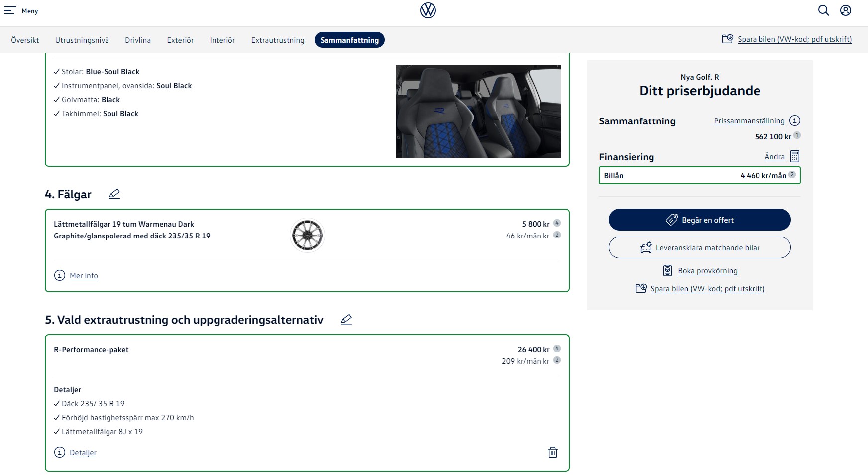Screen dimensions: 868x475
Task: Open the Drivlina tab
Action: pyautogui.click(x=138, y=40)
